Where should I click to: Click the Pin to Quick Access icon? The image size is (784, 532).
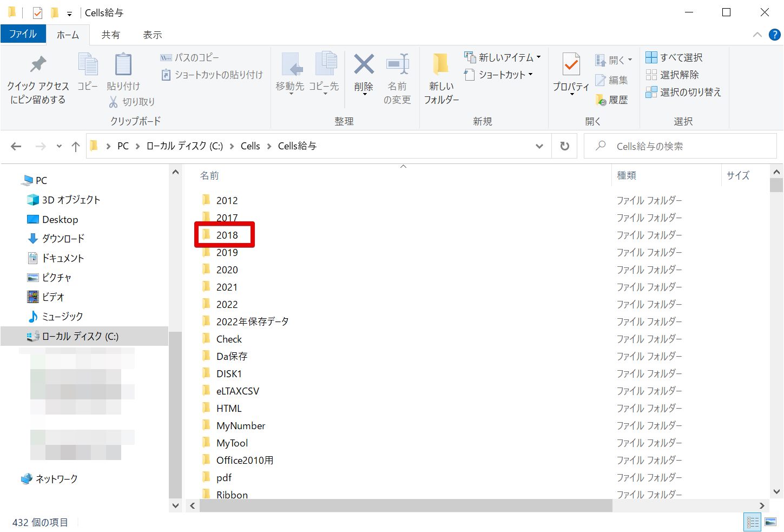37,65
